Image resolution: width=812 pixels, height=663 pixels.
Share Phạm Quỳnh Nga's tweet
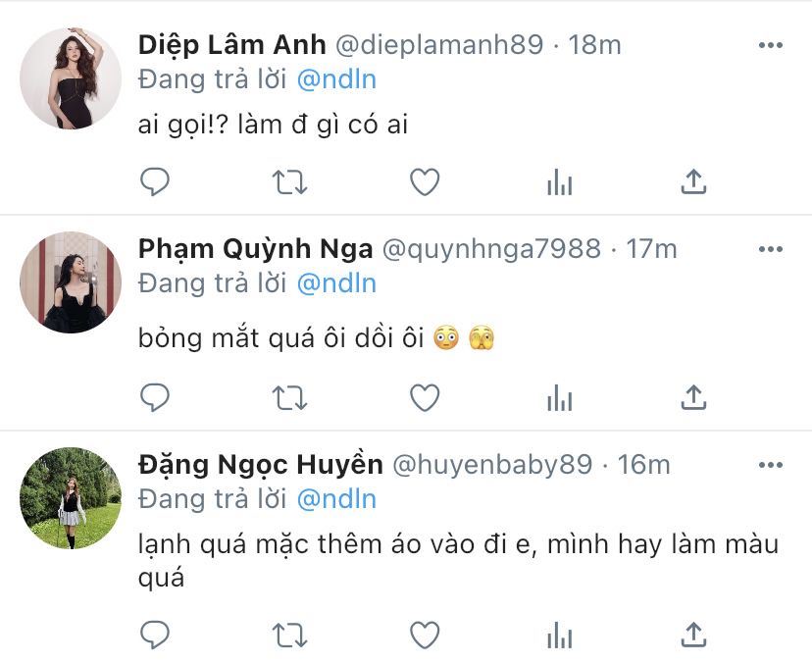[x=693, y=397]
